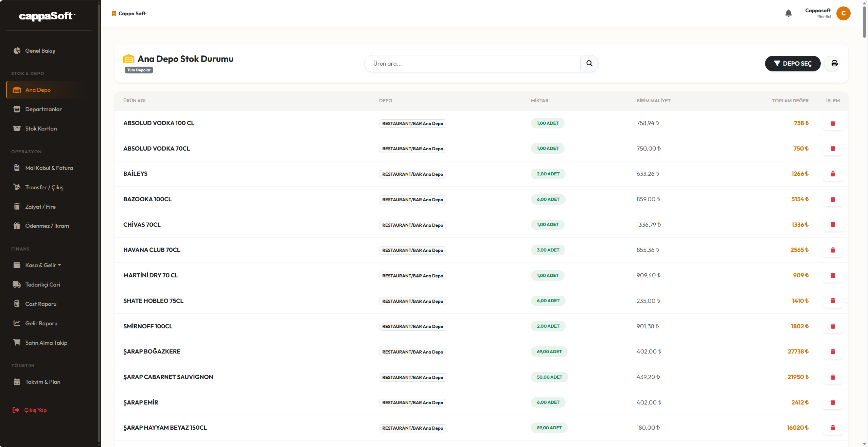This screenshot has width=868, height=447.
Task: Open the DEPO SEÇ filter
Action: tap(792, 64)
